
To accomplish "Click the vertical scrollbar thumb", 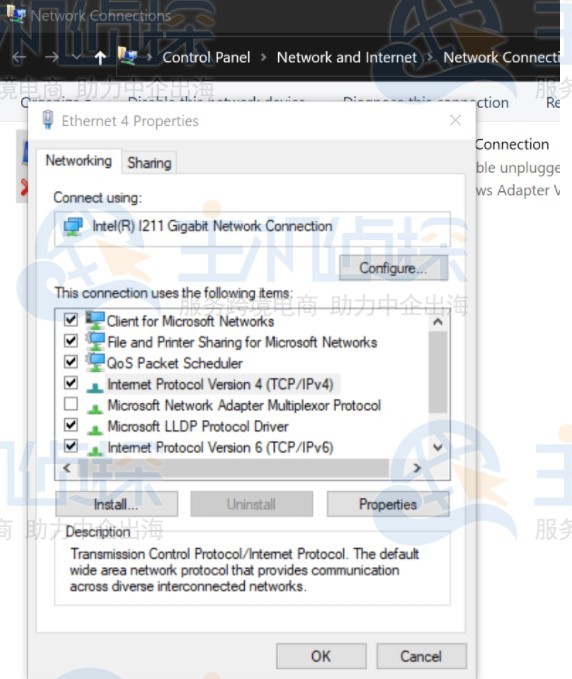I will point(438,372).
